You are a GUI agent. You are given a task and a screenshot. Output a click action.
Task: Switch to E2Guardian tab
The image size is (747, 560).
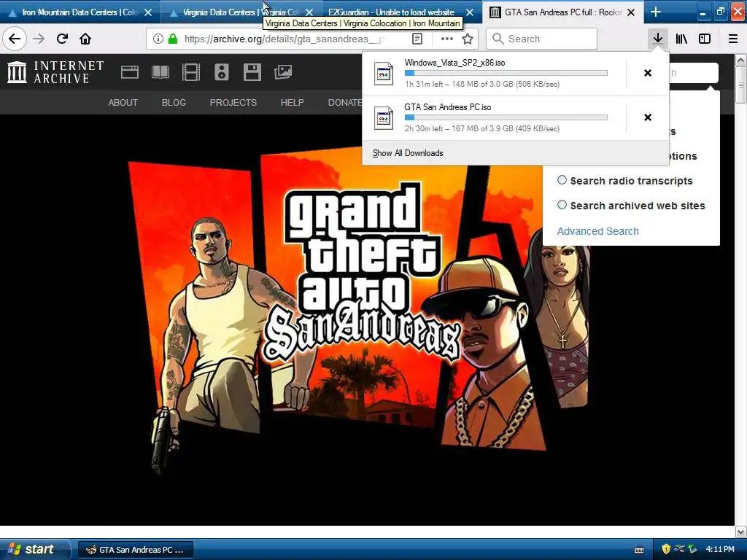click(x=392, y=12)
